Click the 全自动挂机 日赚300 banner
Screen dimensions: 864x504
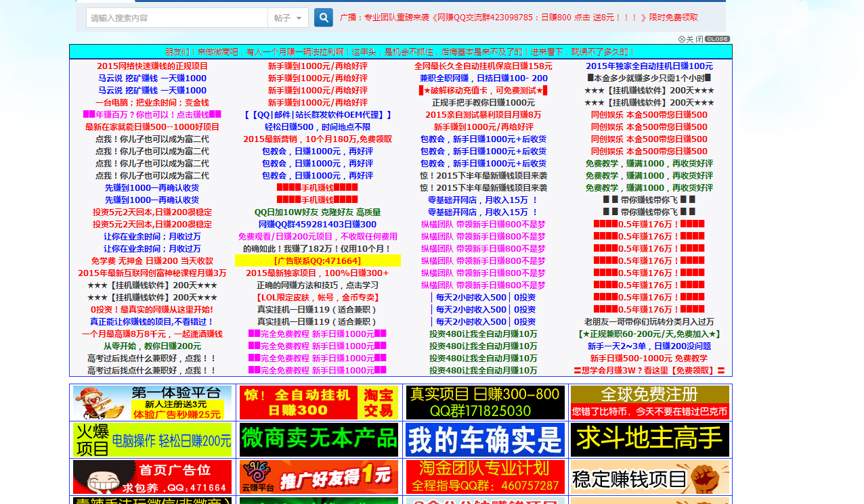point(319,403)
